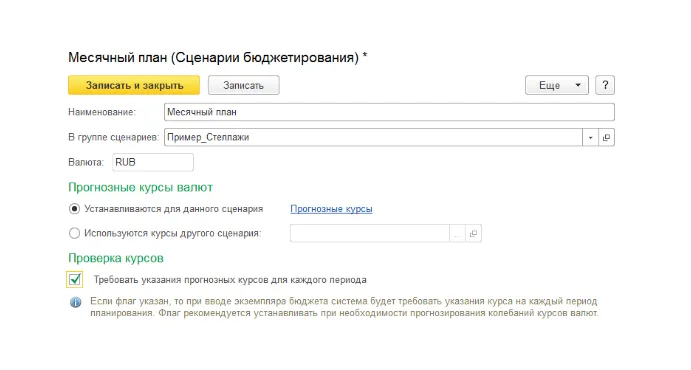Image resolution: width=691 pixels, height=370 pixels.
Task: Expand the 'В группе сценариев' dropdown arrow
Action: [590, 137]
